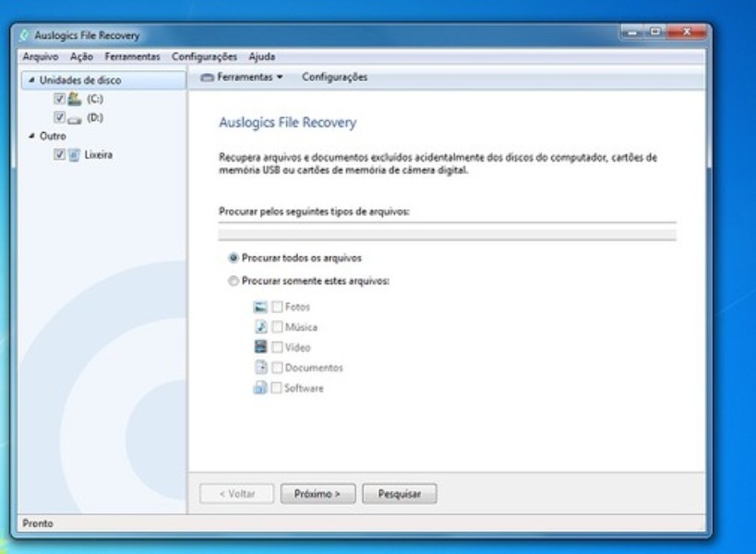Viewport: 756px width, 554px height.
Task: Open the Ferramentas toolbar dropdown arrow
Action: (x=280, y=78)
